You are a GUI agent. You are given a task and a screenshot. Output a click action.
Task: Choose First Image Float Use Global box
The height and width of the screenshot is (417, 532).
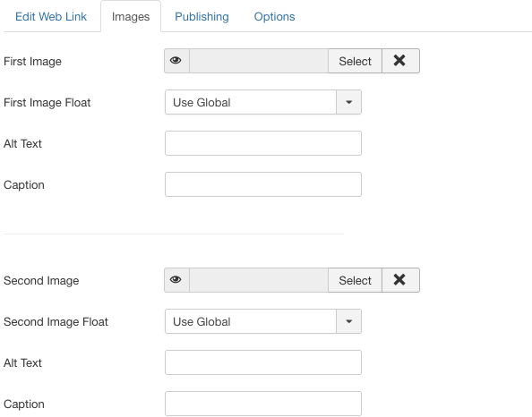(x=263, y=102)
